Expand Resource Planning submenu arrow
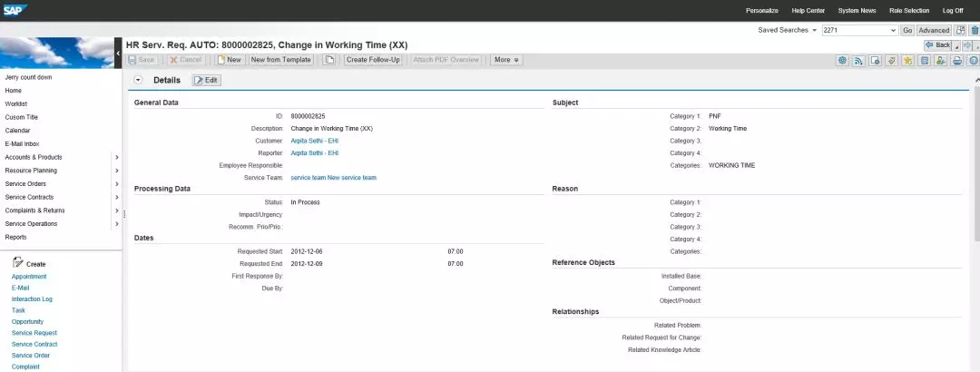The image size is (980, 372). [x=116, y=171]
